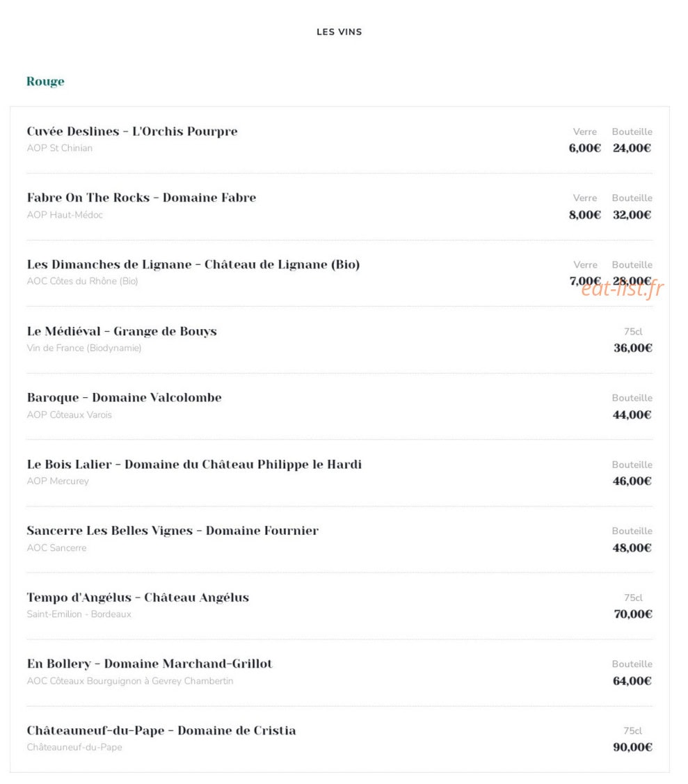This screenshot has height=784, width=688.
Task: Select the 90,00€ price for Châteauneuf-du-Pape
Action: 632,748
